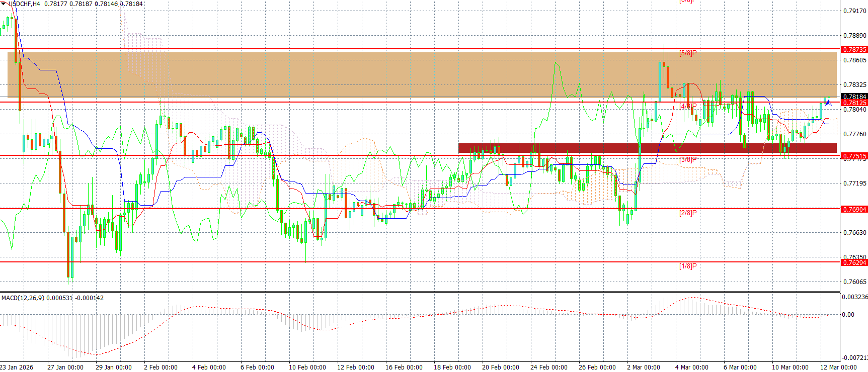Viewport: 868px width, 372px height.
Task: Select the blue arrow marker at current price
Action: click(827, 103)
